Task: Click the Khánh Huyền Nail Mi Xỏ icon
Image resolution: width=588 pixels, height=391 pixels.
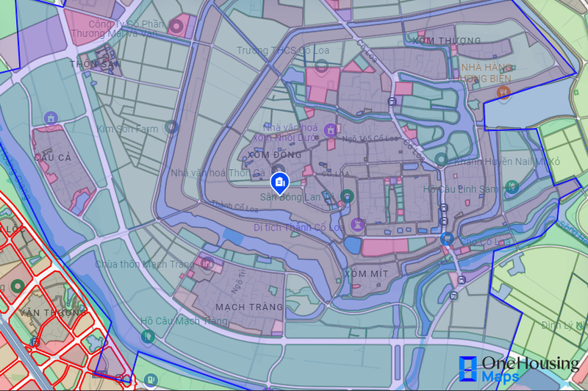Action: (x=441, y=159)
